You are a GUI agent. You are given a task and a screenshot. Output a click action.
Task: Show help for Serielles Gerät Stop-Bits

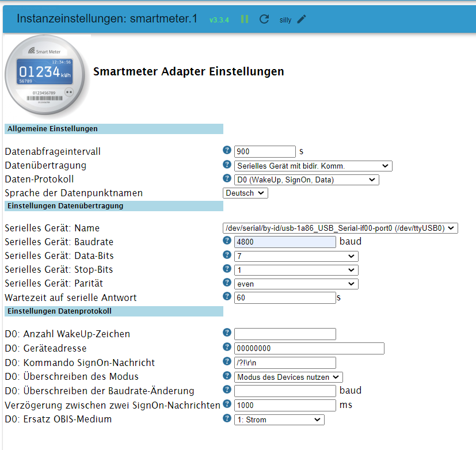point(227,268)
